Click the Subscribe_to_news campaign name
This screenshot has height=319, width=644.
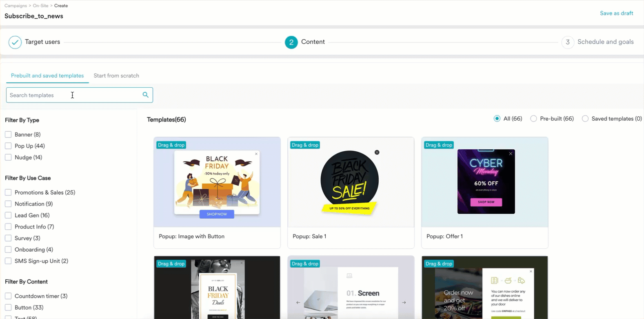tap(34, 16)
